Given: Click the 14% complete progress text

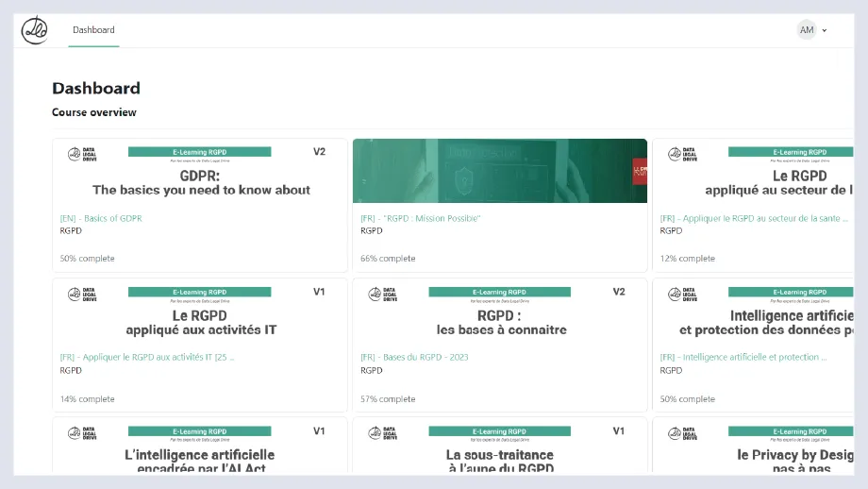Looking at the screenshot, I should pyautogui.click(x=87, y=399).
